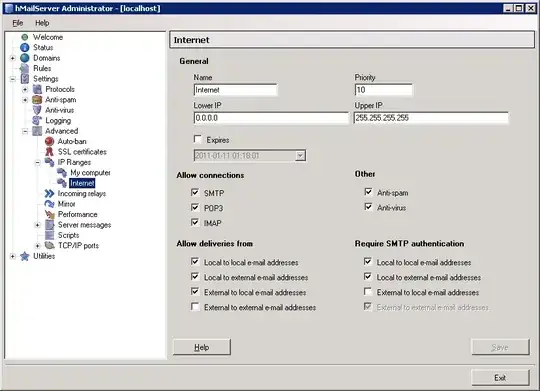The image size is (540, 391).
Task: Click the My computer range icon
Action: [62, 173]
